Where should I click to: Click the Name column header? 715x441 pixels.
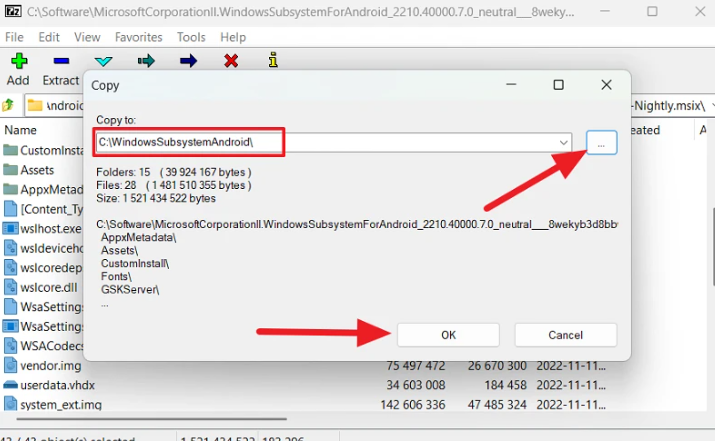coord(21,130)
